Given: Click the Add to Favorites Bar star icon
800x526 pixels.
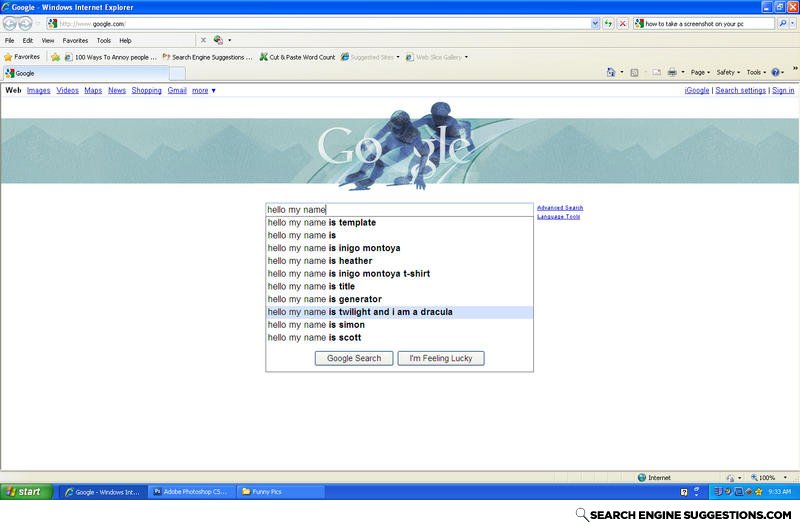Looking at the screenshot, I should [x=55, y=57].
